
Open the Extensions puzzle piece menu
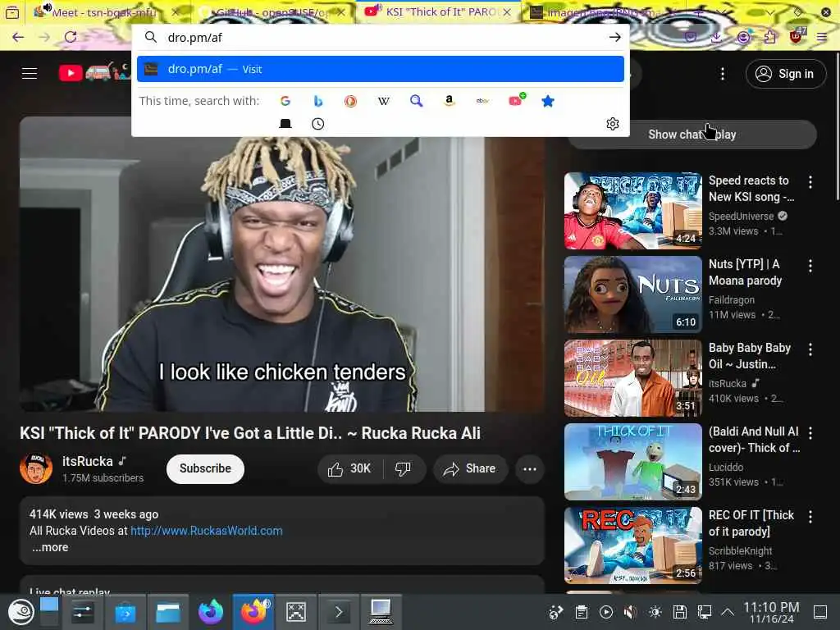coord(769,37)
